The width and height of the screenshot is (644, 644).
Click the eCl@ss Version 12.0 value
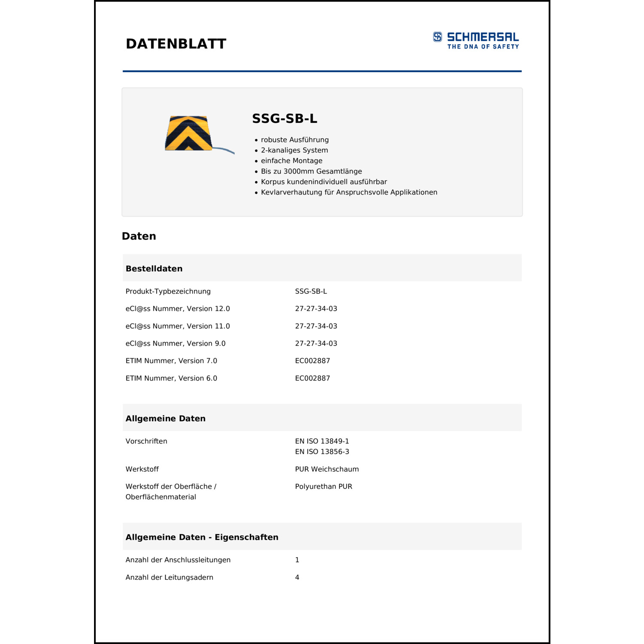pos(316,309)
